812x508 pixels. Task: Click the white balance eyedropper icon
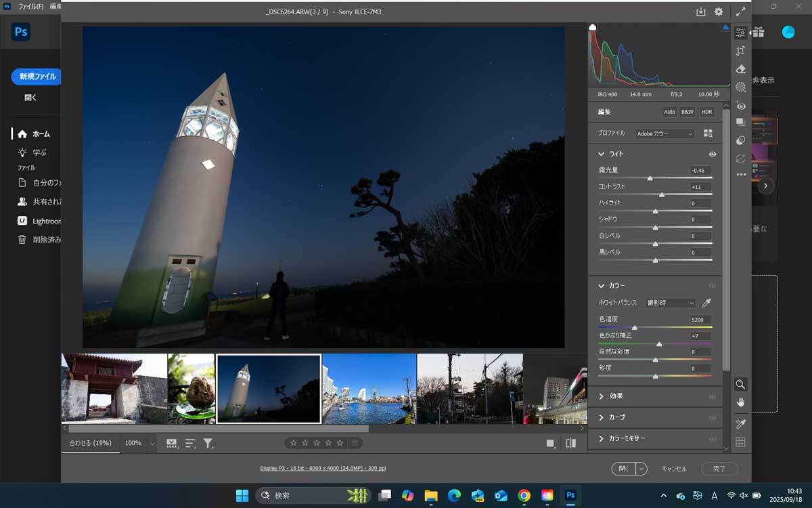(706, 303)
